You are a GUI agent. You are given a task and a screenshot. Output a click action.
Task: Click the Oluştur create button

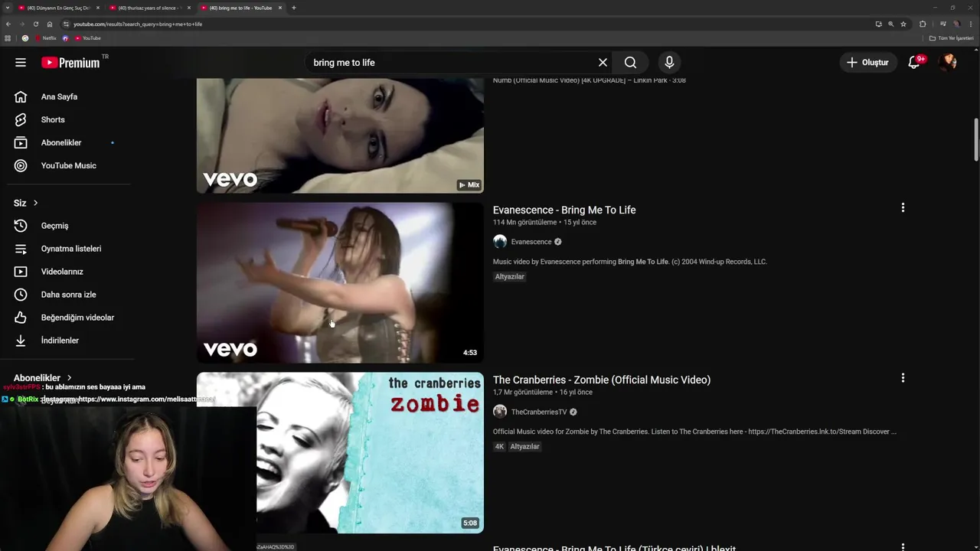point(868,63)
